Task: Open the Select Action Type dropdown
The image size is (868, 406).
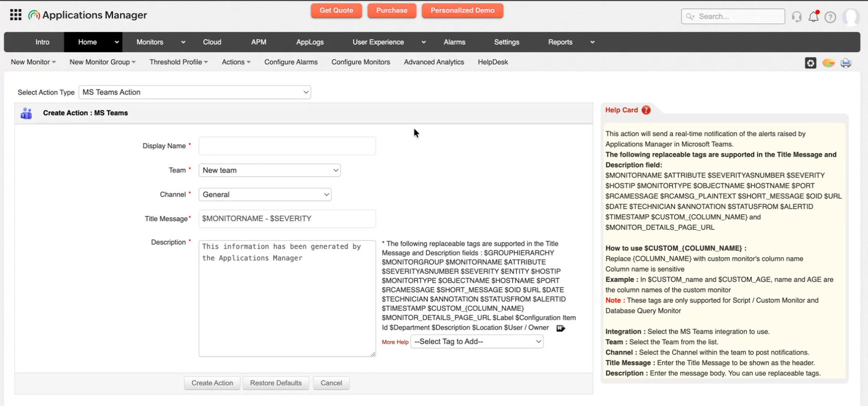Action: [x=195, y=92]
